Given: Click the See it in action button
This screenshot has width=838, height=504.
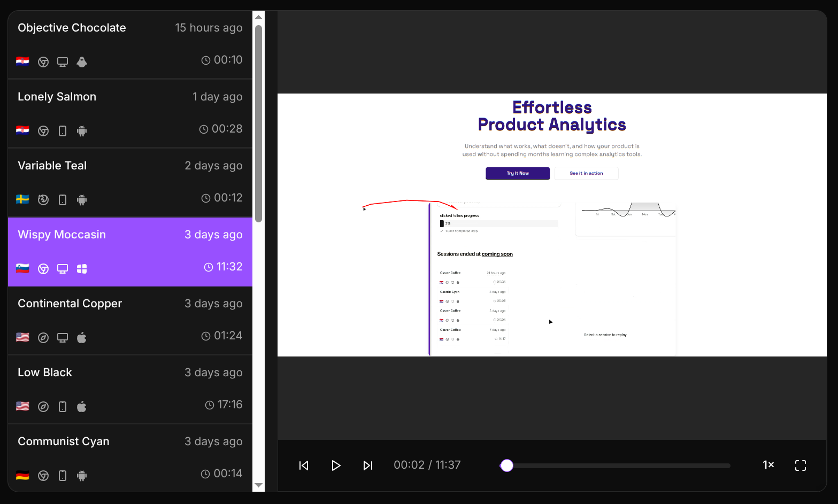Looking at the screenshot, I should point(586,173).
